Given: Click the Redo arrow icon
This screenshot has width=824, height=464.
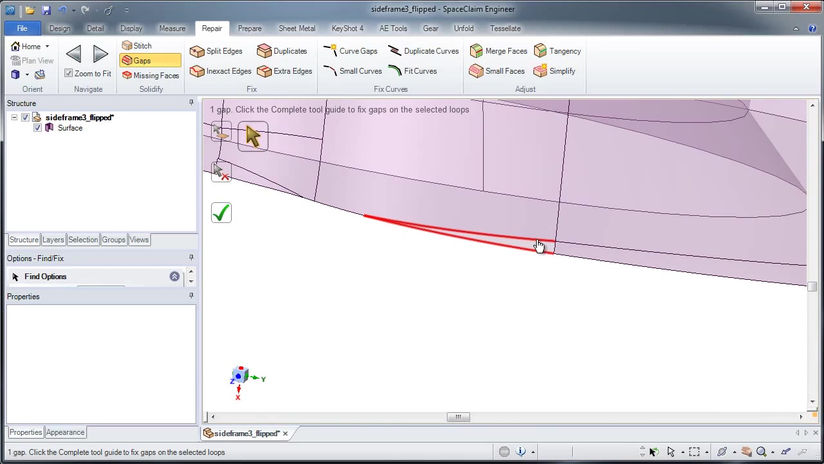Looking at the screenshot, I should point(85,9).
